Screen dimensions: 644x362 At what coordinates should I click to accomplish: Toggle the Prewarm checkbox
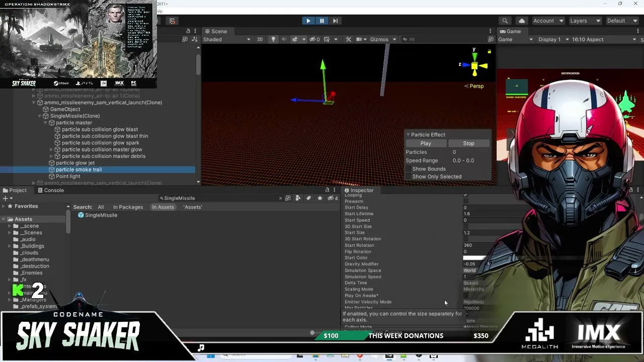coord(465,201)
